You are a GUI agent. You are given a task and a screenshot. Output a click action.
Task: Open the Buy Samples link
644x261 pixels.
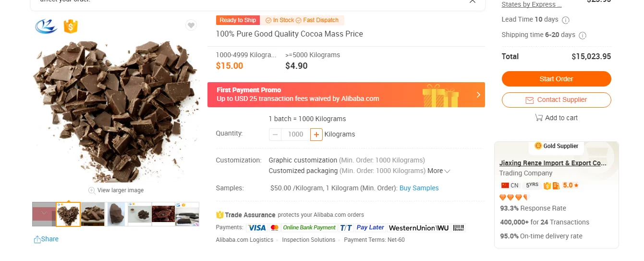419,188
